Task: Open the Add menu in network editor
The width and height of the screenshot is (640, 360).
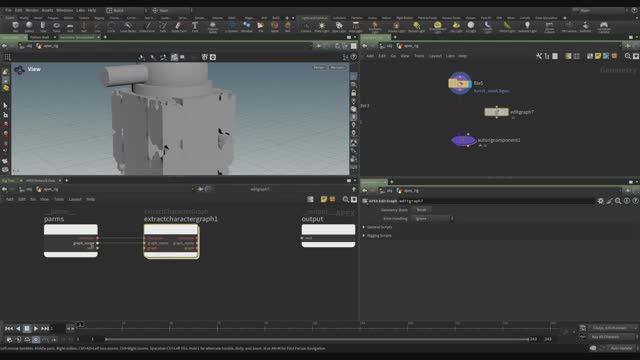Action: click(370, 56)
